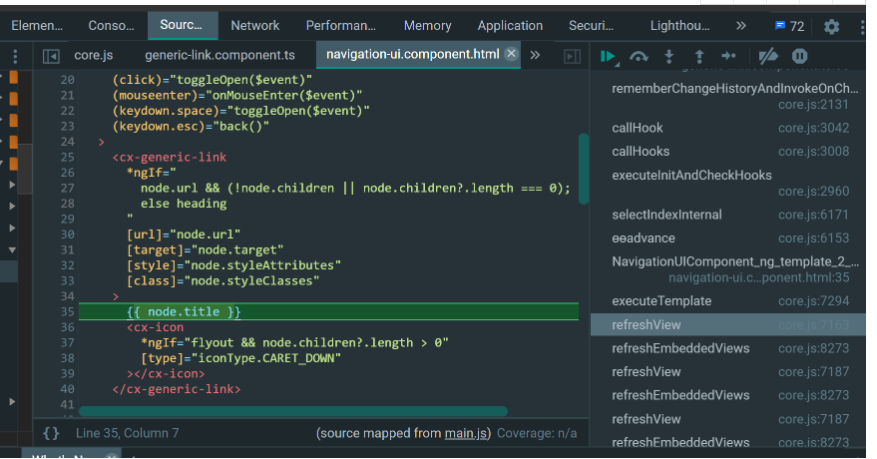
Task: Click the Step out of function icon
Action: (699, 56)
